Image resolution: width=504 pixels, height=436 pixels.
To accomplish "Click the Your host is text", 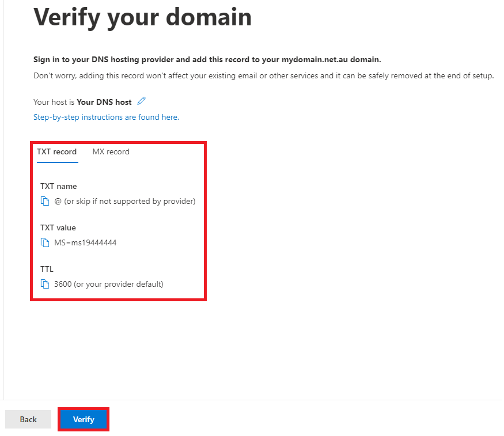I will [54, 102].
